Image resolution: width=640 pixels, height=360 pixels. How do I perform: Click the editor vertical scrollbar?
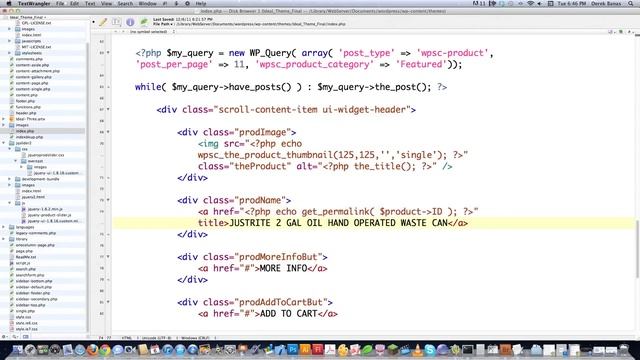click(637, 249)
